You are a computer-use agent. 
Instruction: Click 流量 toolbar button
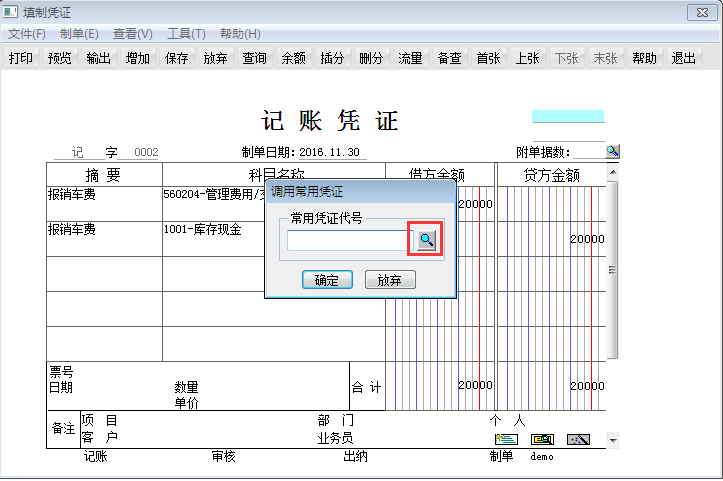point(411,58)
